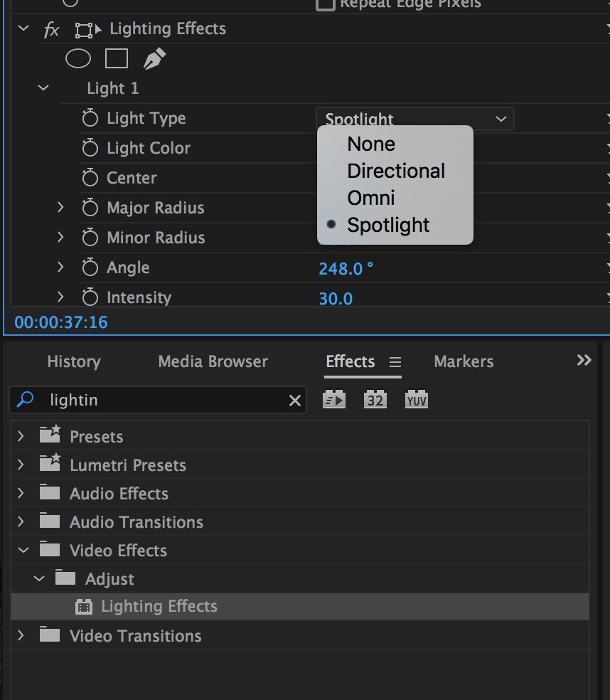
Task: Expand the Video Transitions folder
Action: [x=21, y=635]
